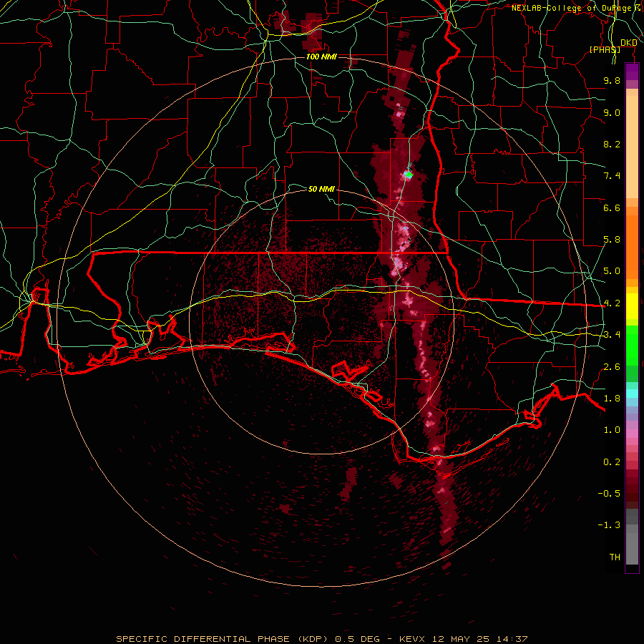
Task: Click the product caption SPECIFIC DIFFERENTIAL PHASE (KDP)
Action: tap(221, 639)
